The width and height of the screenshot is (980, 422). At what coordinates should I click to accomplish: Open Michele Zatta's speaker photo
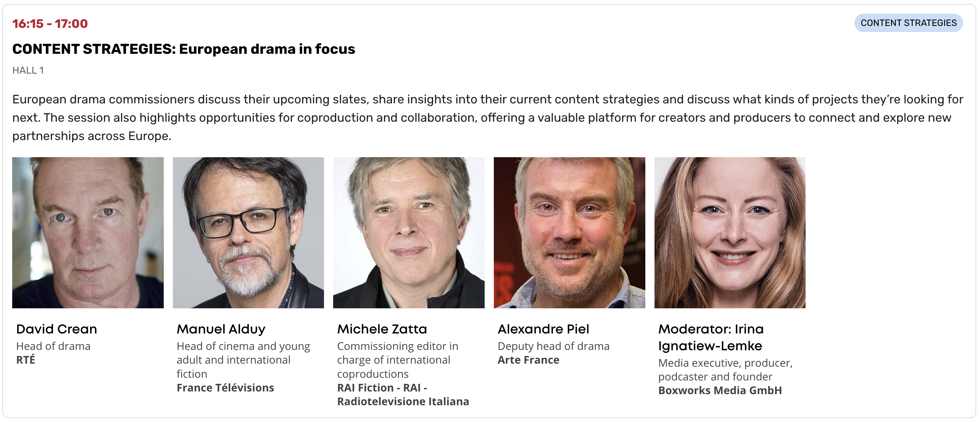[x=409, y=233]
